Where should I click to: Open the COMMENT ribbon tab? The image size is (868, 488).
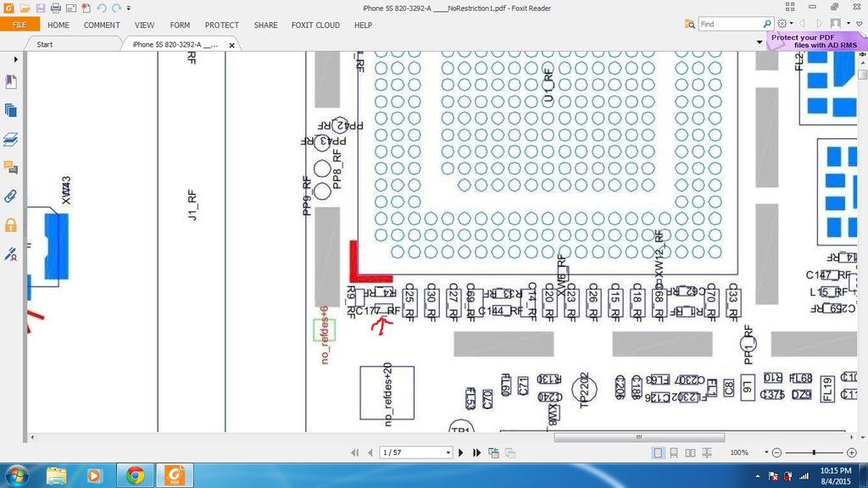click(102, 25)
